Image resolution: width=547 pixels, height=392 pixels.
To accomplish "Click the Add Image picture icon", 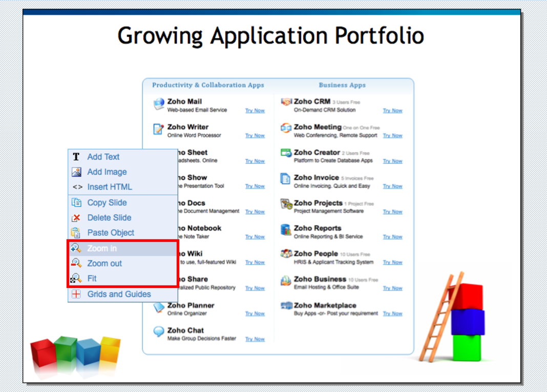I will point(76,172).
